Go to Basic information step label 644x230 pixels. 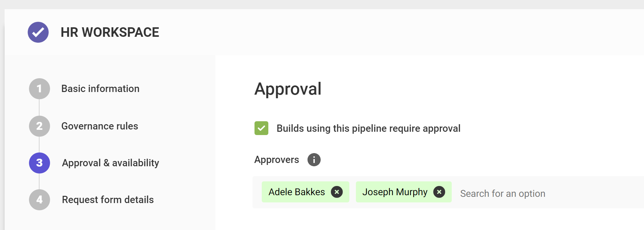(x=100, y=89)
